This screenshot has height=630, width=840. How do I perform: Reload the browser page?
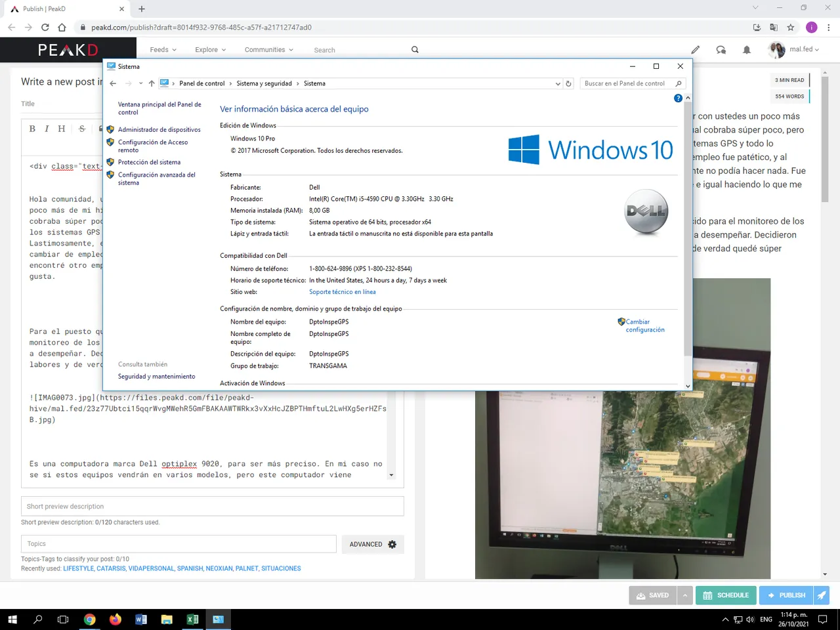pyautogui.click(x=45, y=27)
